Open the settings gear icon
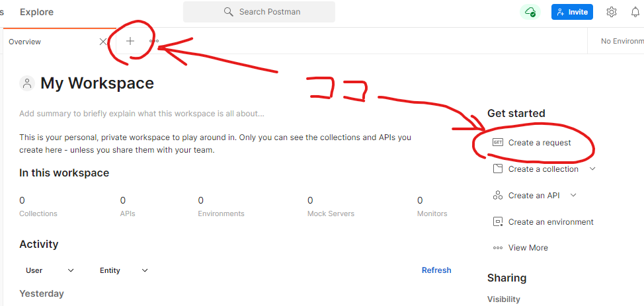This screenshot has height=306, width=644. (x=611, y=12)
